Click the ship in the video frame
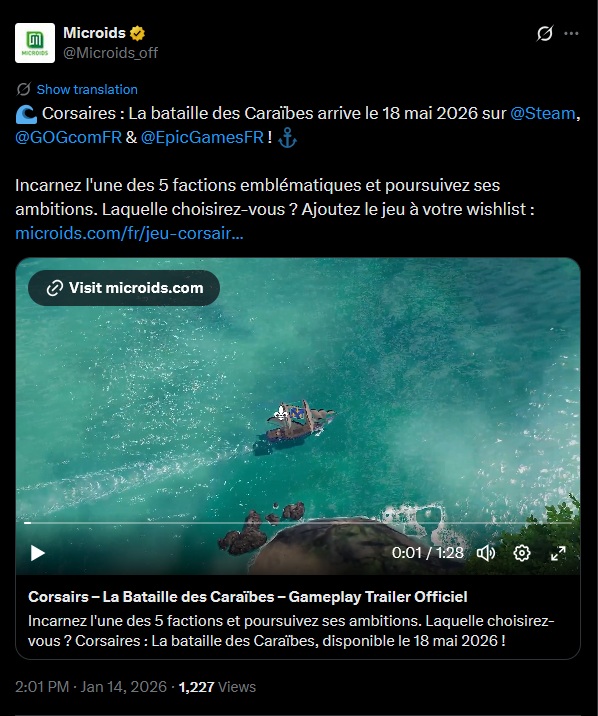Screen dimensions: 598x716 [x=294, y=426]
